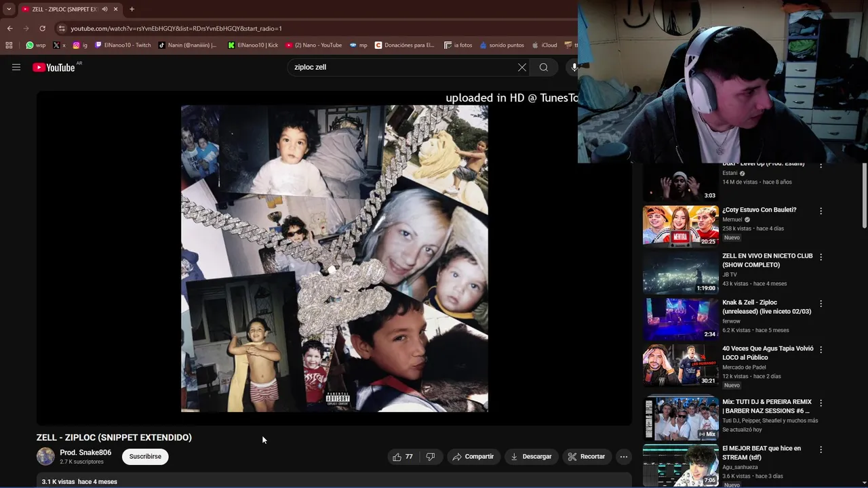
Task: Open options menu for Mix: TUTI DJ & PEREIRA
Action: pos(821,403)
